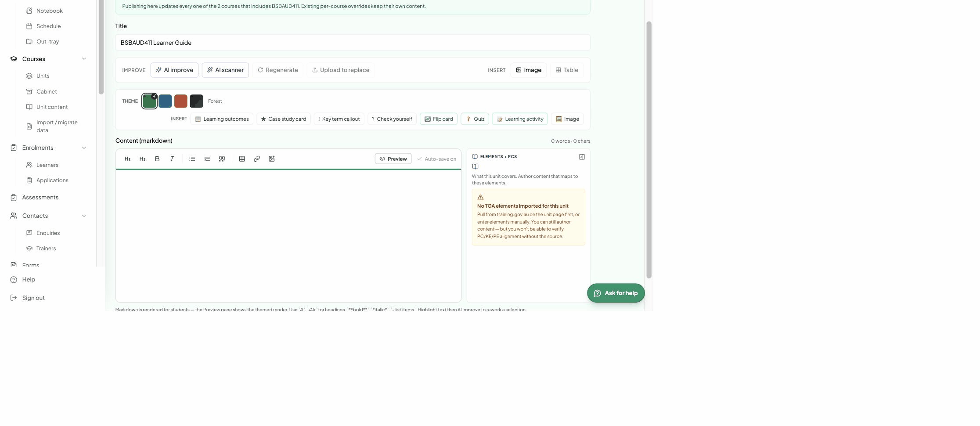980x426 pixels.
Task: Select the blue theme swatch
Action: 165,101
